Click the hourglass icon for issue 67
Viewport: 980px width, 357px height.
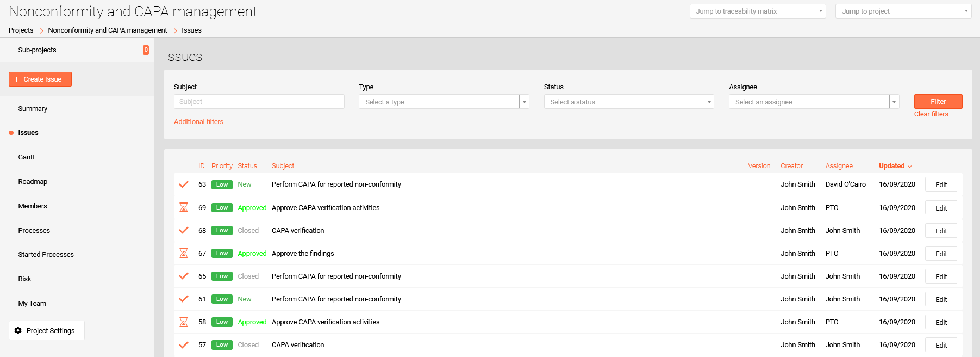tap(184, 253)
